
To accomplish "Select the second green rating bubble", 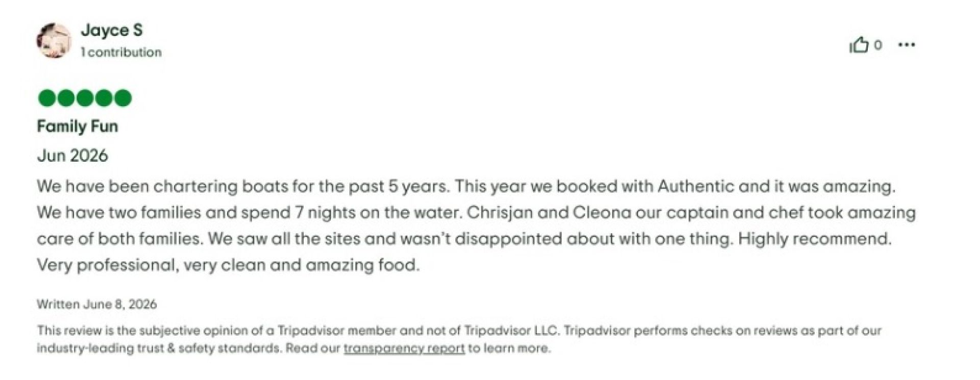I will pos(66,98).
